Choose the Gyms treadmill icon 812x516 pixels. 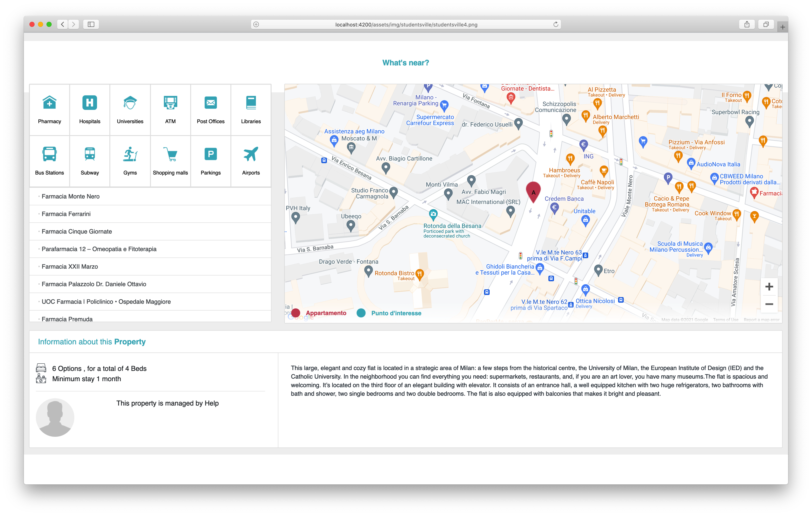[x=130, y=154]
